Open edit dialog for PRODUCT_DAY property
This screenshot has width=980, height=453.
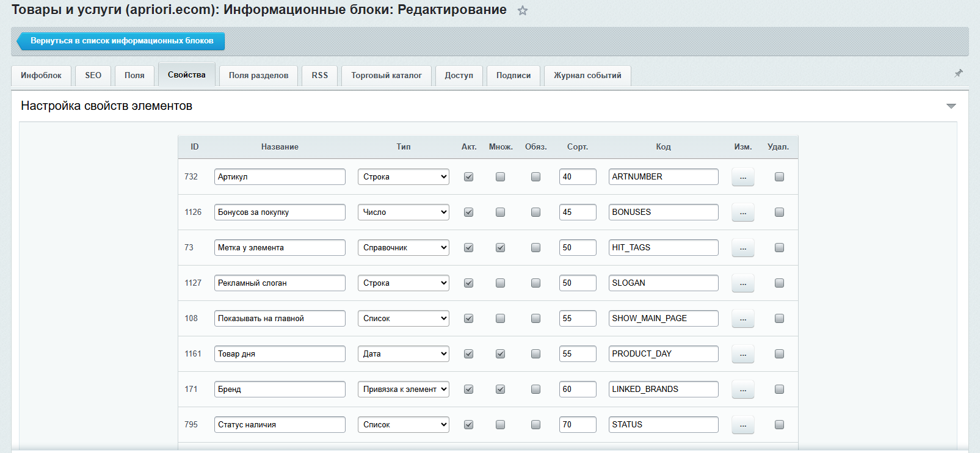pyautogui.click(x=743, y=354)
